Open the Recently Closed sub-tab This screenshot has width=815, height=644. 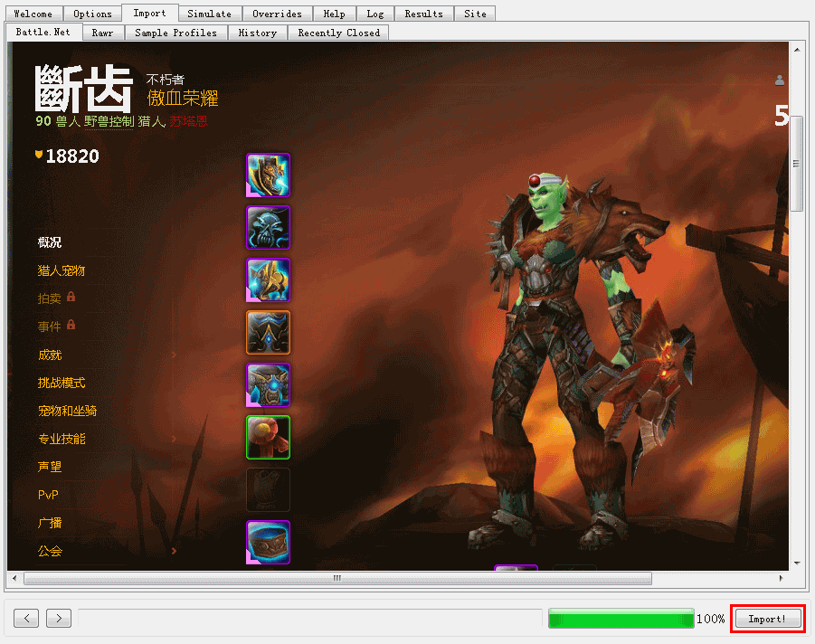tap(339, 33)
